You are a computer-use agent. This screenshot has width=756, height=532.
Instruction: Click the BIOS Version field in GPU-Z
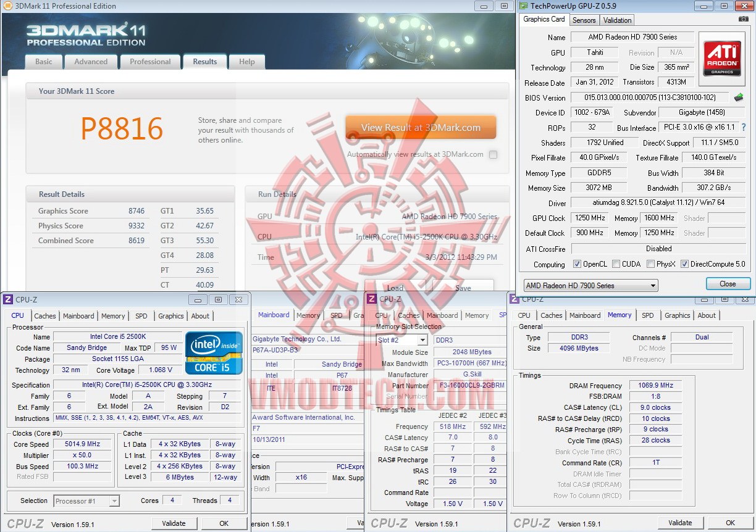point(651,98)
